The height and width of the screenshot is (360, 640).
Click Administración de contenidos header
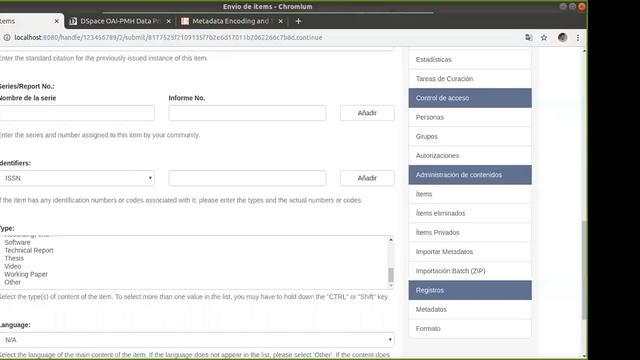point(470,175)
